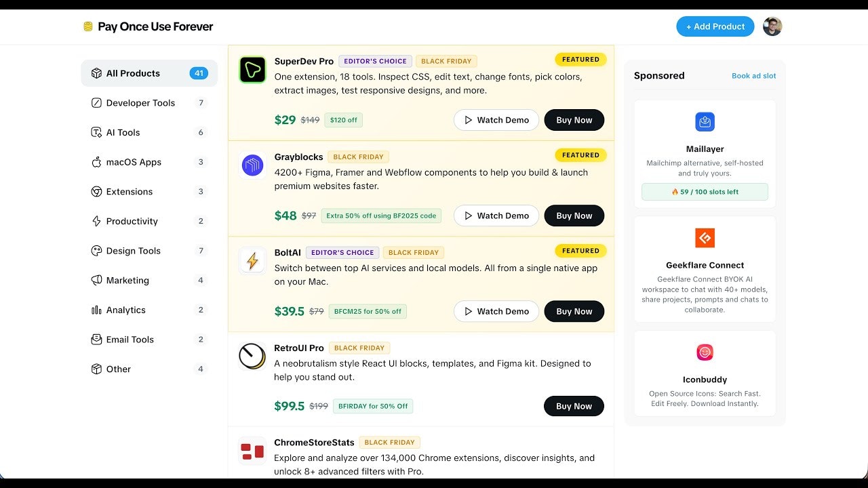Click the Extra 50% off using BF2025 code tag
The height and width of the screenshot is (488, 868).
tap(381, 216)
